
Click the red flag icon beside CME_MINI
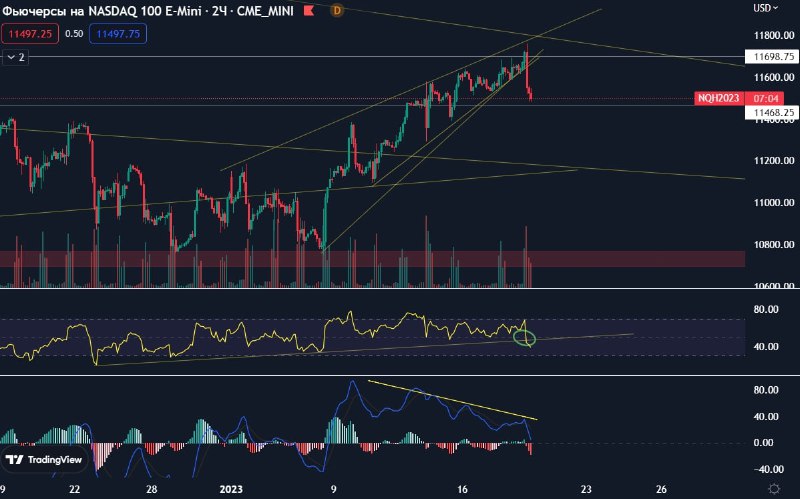pos(309,10)
